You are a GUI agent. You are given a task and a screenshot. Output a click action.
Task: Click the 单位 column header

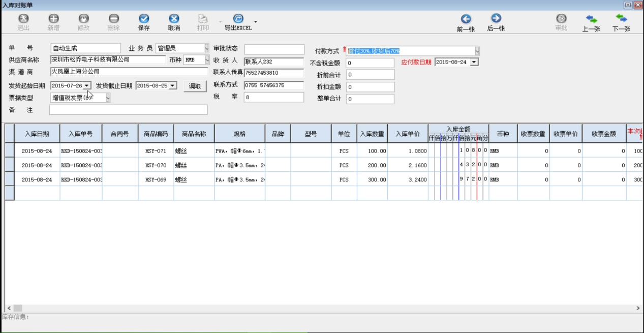click(344, 134)
